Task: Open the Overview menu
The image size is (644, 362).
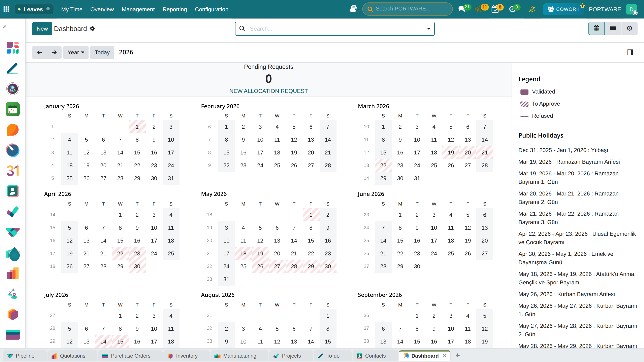Action: (x=102, y=9)
